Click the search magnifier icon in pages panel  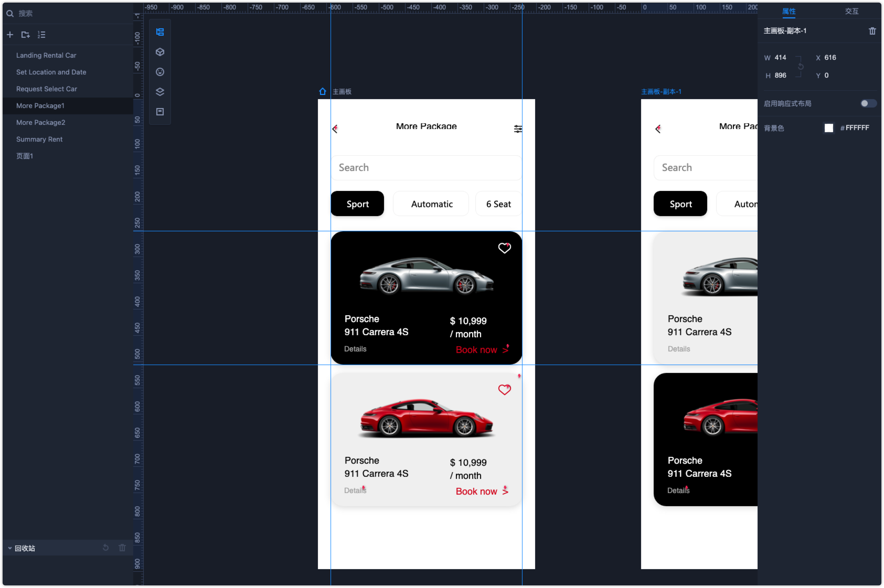[x=10, y=13]
